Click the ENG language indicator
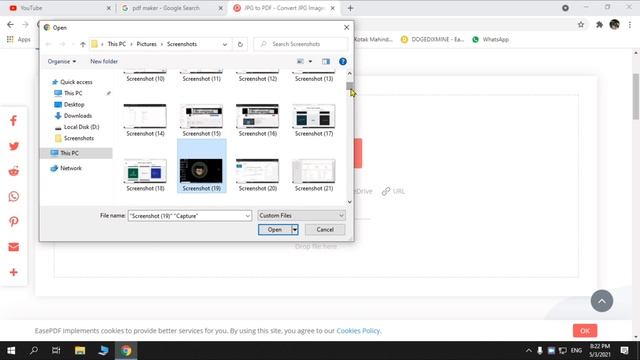This screenshot has height=360, width=640. pyautogui.click(x=576, y=350)
